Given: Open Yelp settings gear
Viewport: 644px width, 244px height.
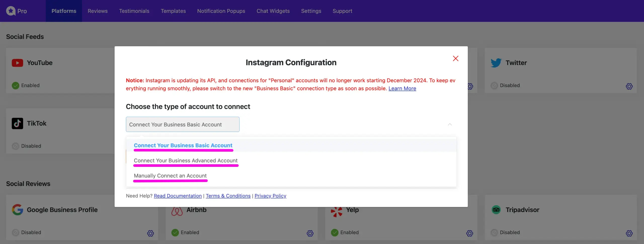Looking at the screenshot, I should pos(470,233).
